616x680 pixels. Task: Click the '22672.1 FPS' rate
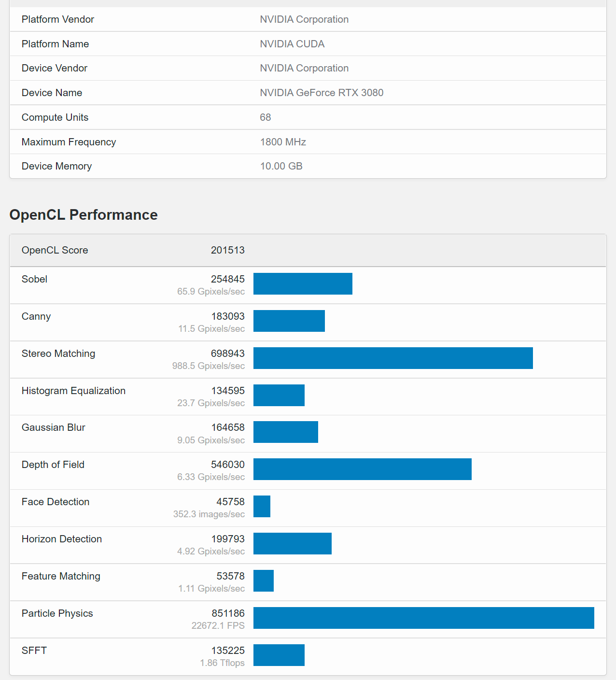pyautogui.click(x=218, y=626)
